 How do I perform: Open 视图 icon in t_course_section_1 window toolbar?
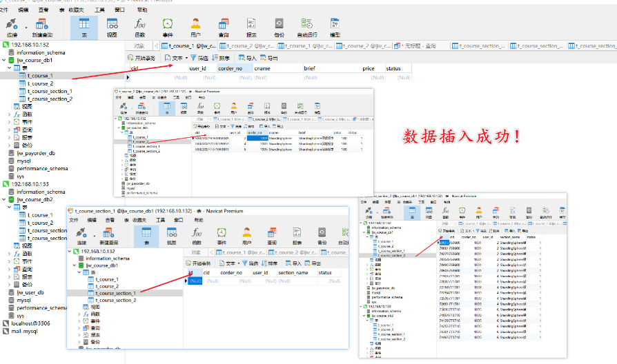click(x=172, y=236)
